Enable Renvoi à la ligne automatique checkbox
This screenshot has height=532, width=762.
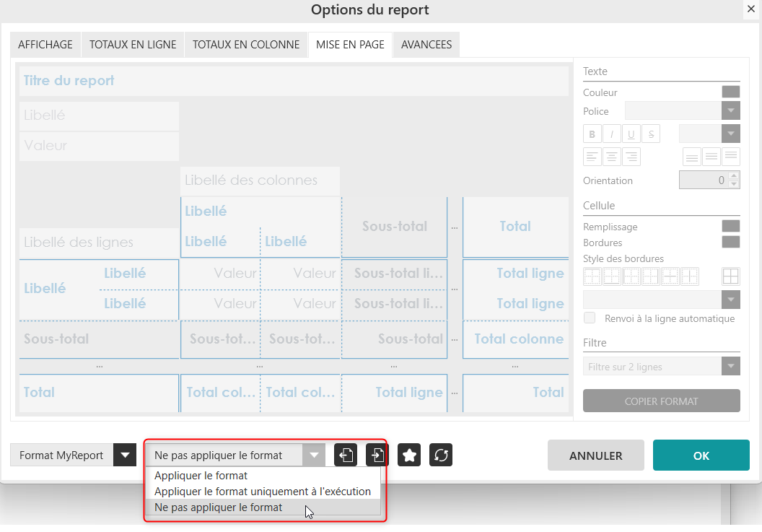pos(590,318)
